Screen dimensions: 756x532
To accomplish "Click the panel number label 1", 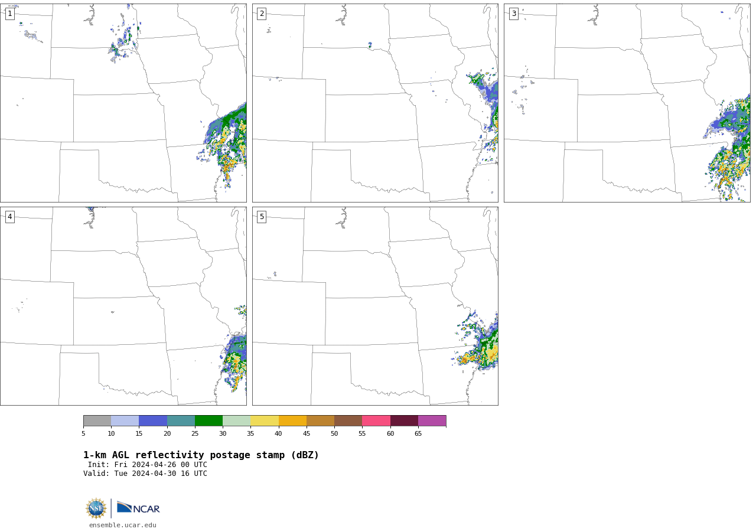I will [x=9, y=14].
